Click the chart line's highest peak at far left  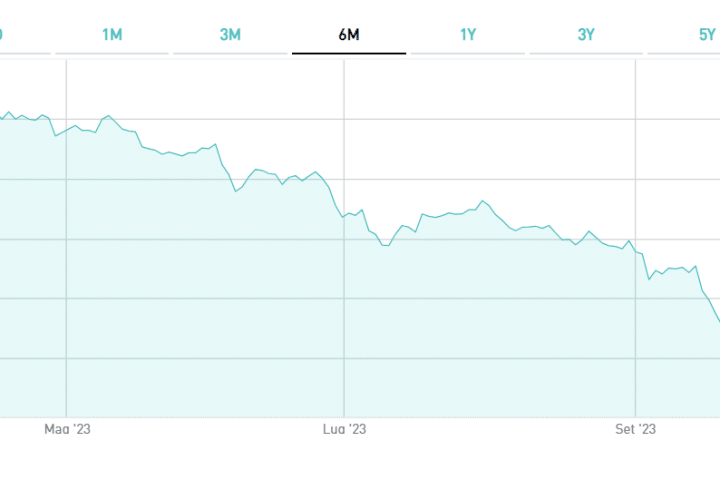click(x=10, y=112)
